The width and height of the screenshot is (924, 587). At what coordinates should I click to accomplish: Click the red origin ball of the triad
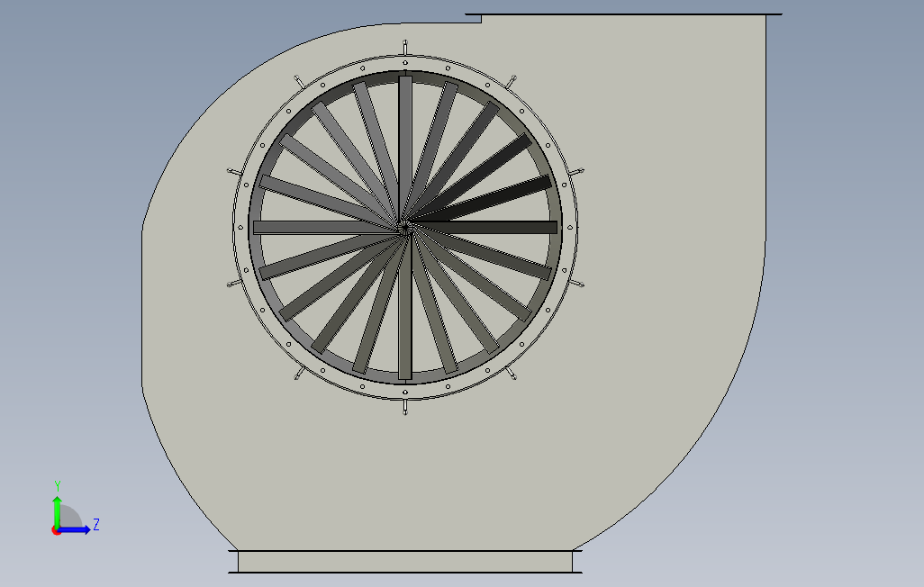[56, 531]
